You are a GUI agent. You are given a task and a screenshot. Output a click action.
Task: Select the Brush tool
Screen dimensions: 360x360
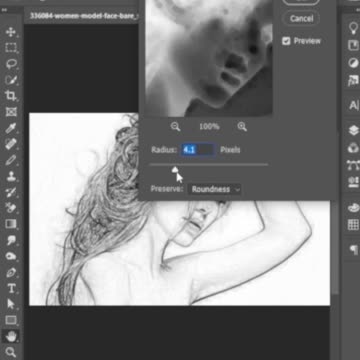pyautogui.click(x=11, y=160)
